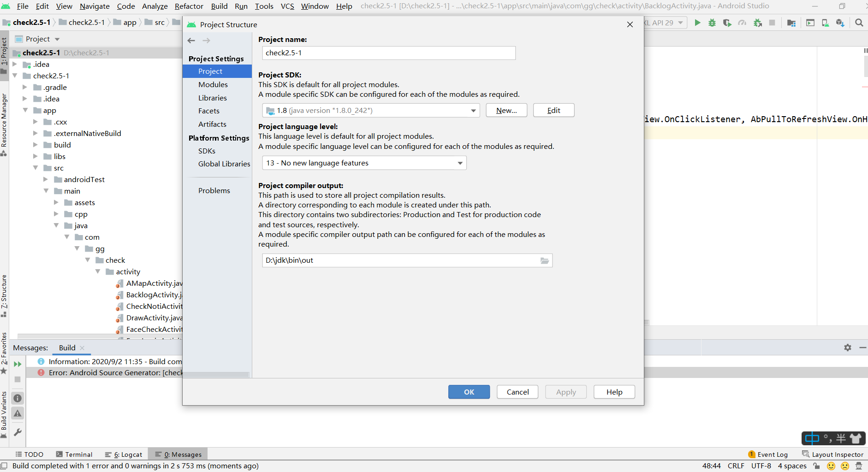Expand the cpp folder
Viewport: 868px width, 472px height.
pyautogui.click(x=56, y=214)
